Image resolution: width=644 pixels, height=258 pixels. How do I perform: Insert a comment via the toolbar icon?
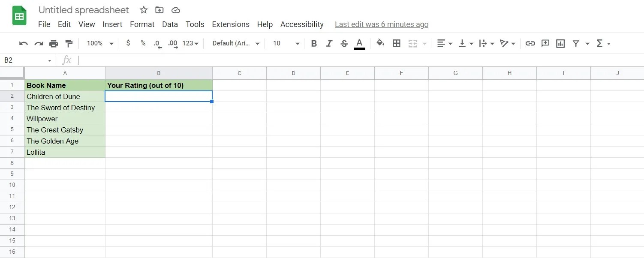click(x=545, y=43)
